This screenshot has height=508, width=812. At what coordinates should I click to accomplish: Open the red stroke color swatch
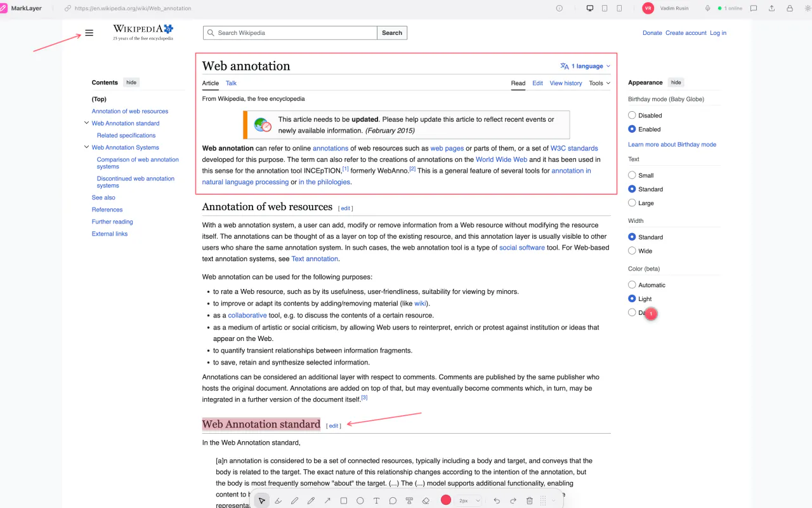click(x=446, y=500)
